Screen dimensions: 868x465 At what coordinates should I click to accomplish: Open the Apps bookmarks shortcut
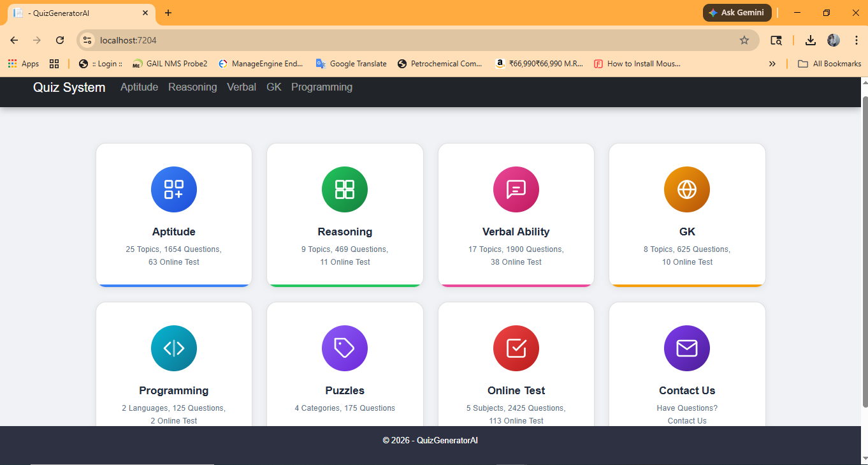pyautogui.click(x=24, y=64)
